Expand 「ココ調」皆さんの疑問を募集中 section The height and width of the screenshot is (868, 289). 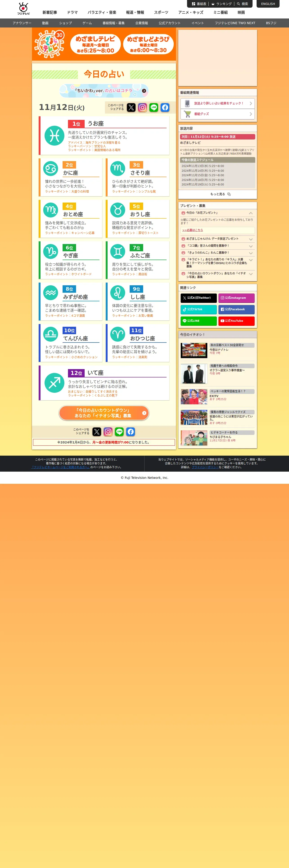tap(251, 246)
